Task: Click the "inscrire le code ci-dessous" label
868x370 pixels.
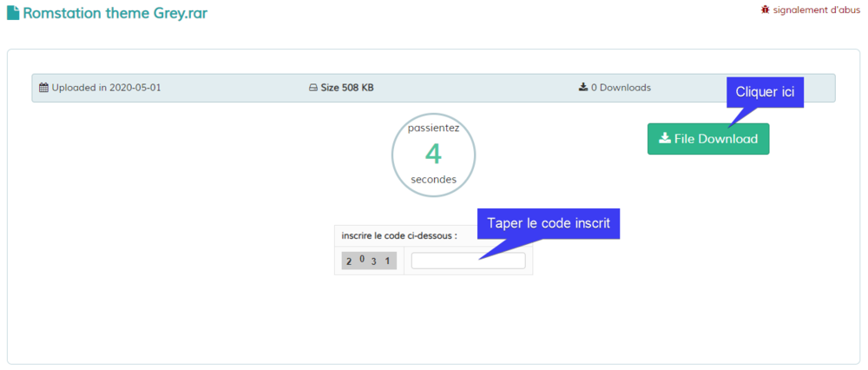Action: [x=399, y=235]
